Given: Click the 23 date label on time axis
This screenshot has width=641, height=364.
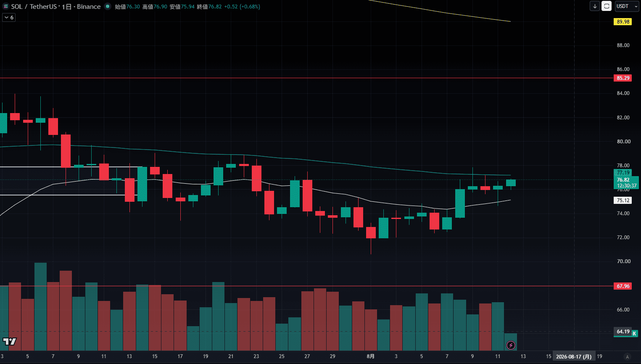Looking at the screenshot, I should (x=256, y=356).
